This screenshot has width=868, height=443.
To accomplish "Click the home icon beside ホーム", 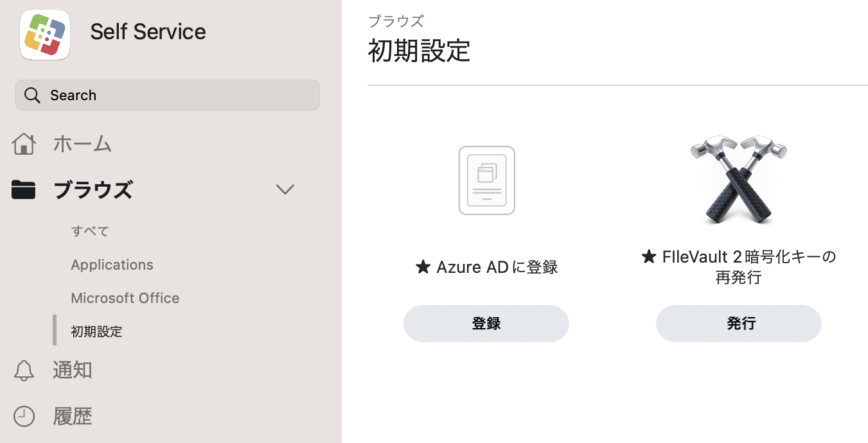I will coord(24,144).
